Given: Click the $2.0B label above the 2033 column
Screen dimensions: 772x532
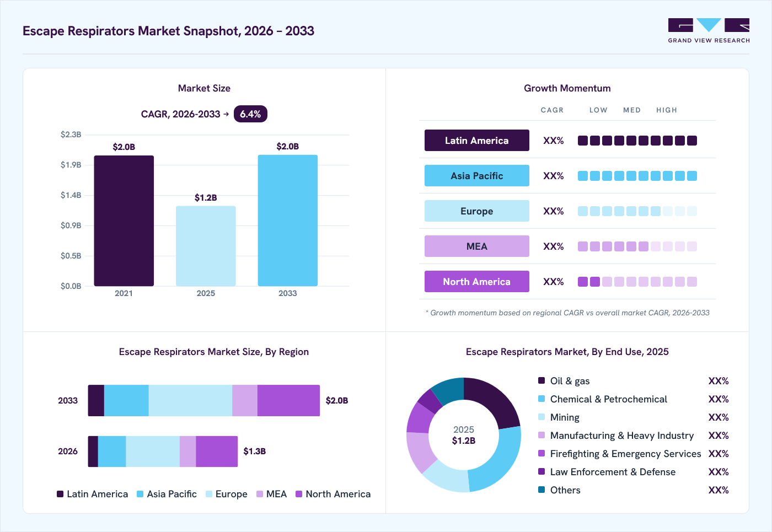Looking at the screenshot, I should click(x=288, y=146).
